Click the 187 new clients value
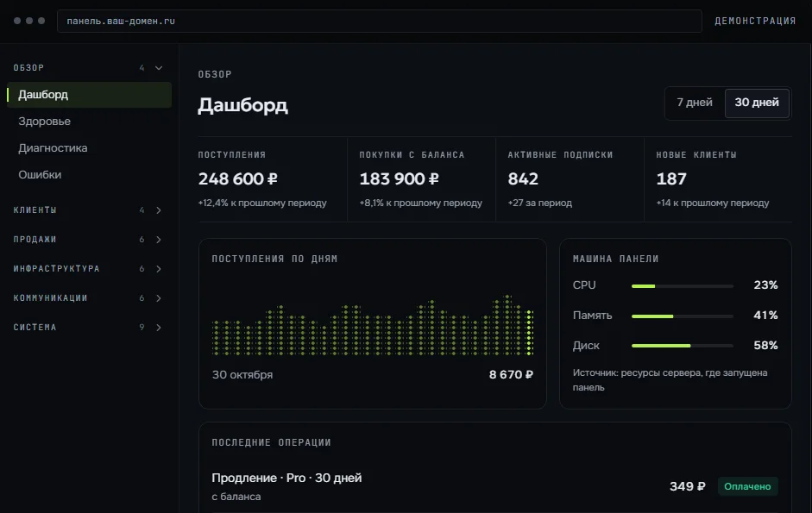This screenshot has width=812, height=513. click(x=671, y=179)
